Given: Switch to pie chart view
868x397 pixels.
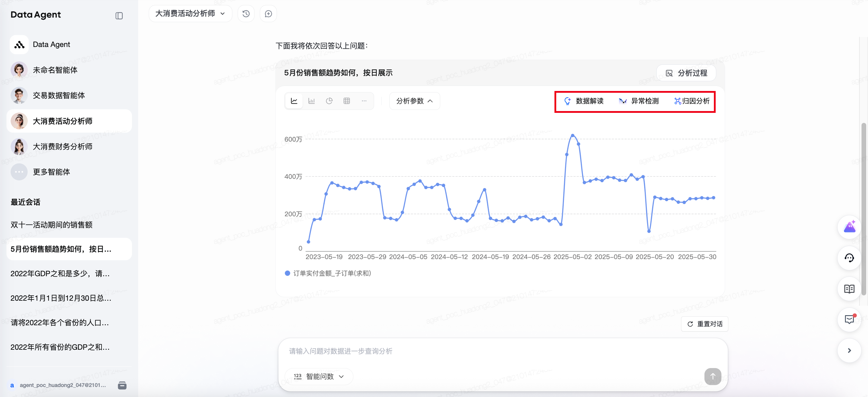Looking at the screenshot, I should tap(329, 101).
